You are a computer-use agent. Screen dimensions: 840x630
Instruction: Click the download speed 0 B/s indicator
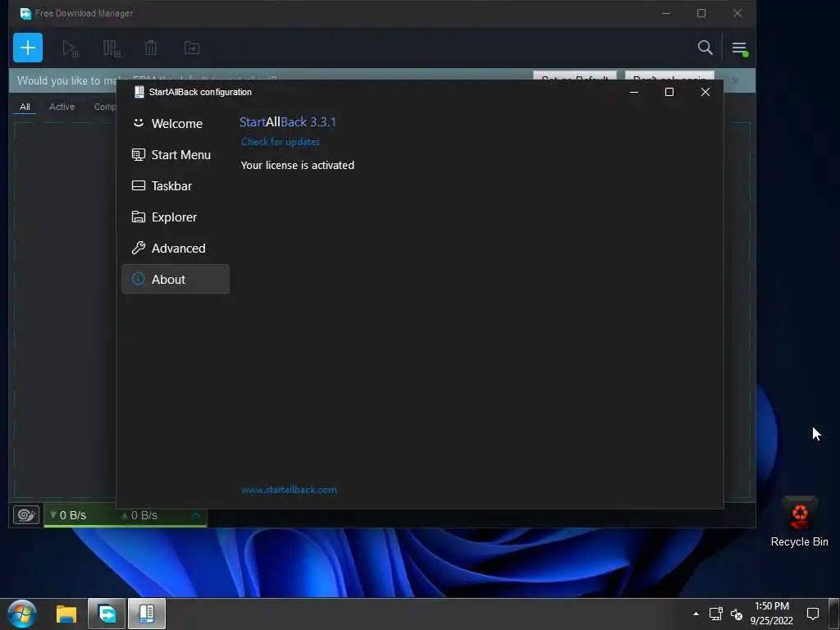pyautogui.click(x=68, y=515)
